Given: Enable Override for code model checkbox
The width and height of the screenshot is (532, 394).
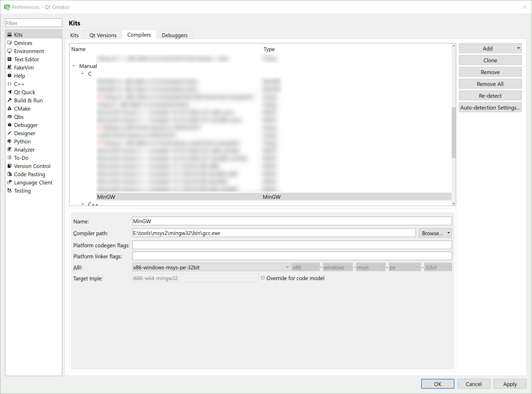Looking at the screenshot, I should (x=263, y=278).
